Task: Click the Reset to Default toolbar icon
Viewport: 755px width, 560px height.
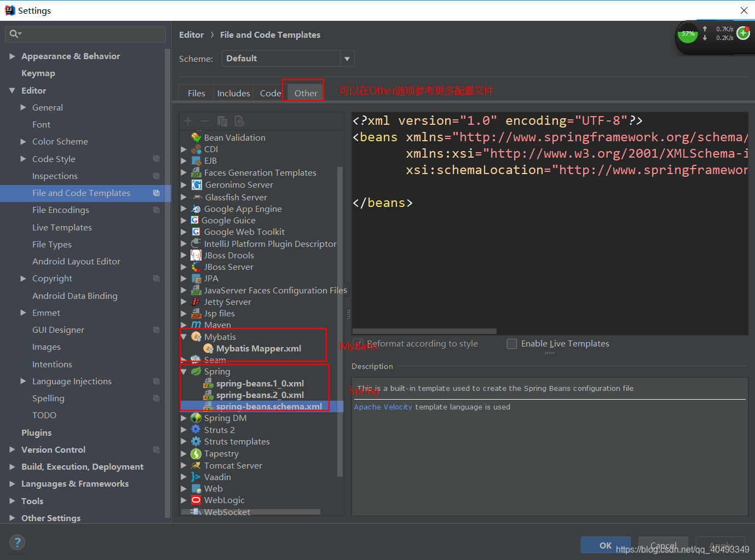Action: click(239, 121)
